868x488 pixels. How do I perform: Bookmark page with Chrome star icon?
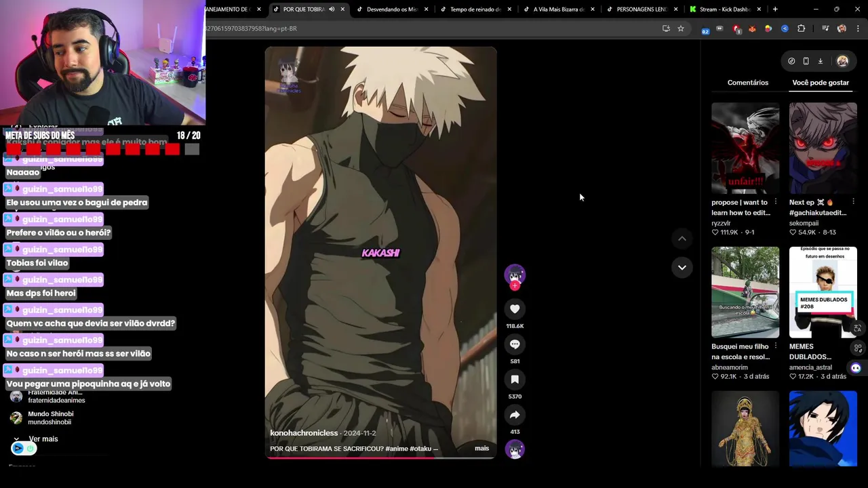click(681, 28)
